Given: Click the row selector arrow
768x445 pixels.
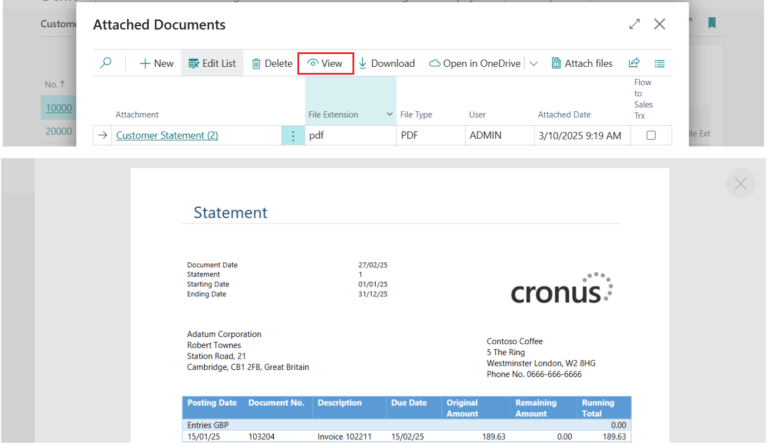Looking at the screenshot, I should point(102,135).
